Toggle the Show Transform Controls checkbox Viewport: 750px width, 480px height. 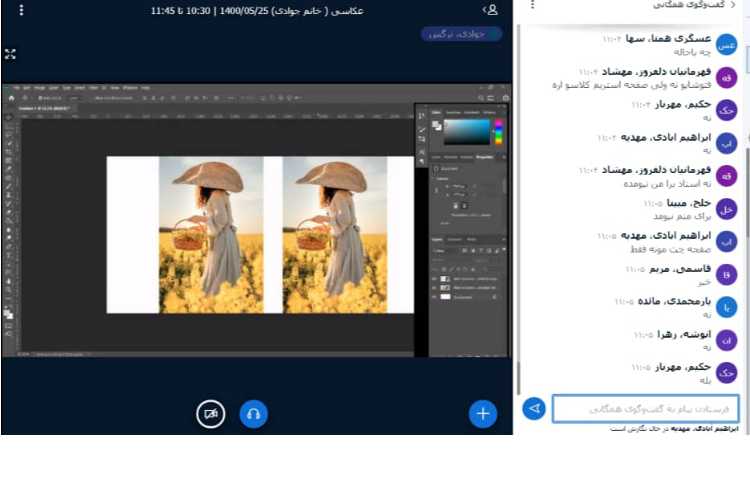coord(96,98)
